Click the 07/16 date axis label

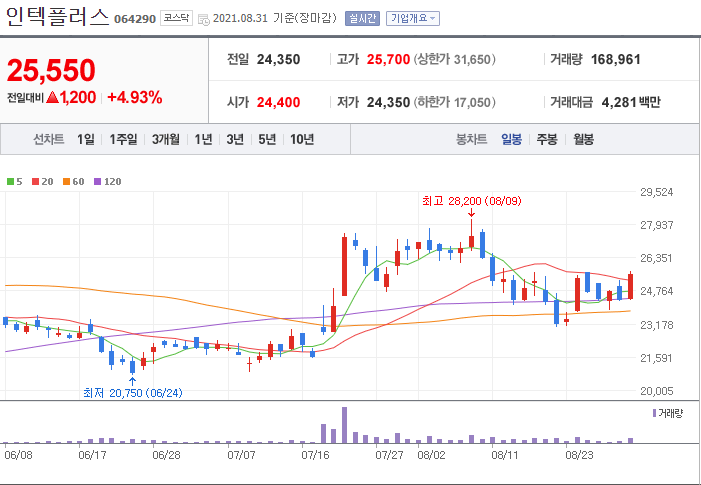click(316, 455)
